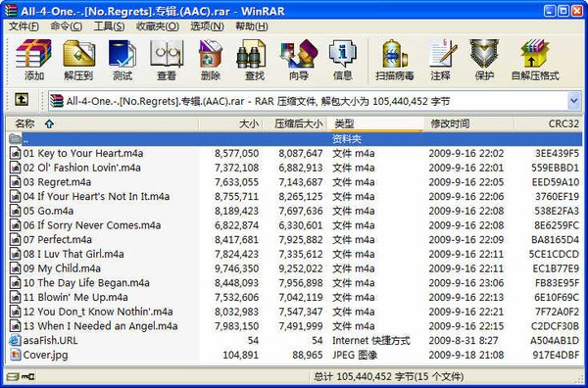588x388 pixels.
Task: Select 04 If Your Heart's Not In It.m4a
Action: (x=96, y=196)
